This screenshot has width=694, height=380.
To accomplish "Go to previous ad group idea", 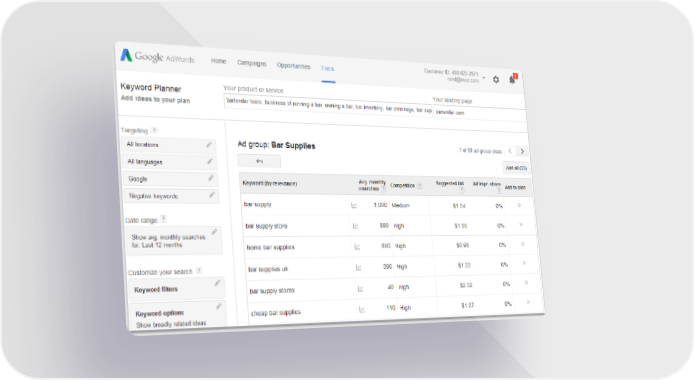I will pyautogui.click(x=510, y=151).
